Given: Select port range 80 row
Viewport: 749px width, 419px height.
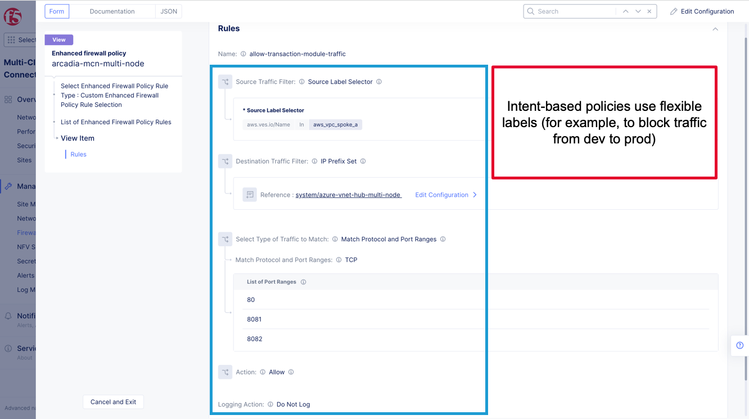Looking at the screenshot, I should pyautogui.click(x=476, y=300).
